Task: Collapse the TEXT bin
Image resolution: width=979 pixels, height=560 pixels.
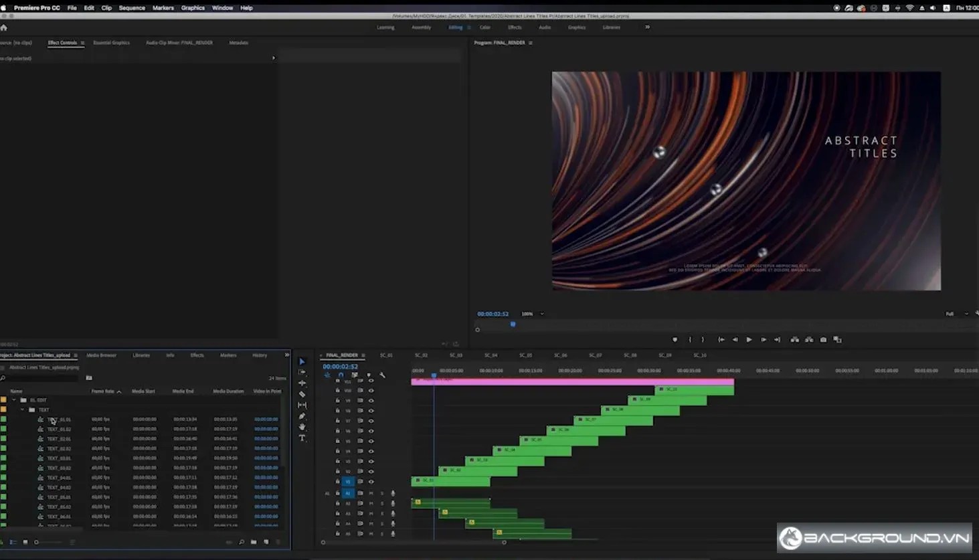Action: [x=22, y=409]
